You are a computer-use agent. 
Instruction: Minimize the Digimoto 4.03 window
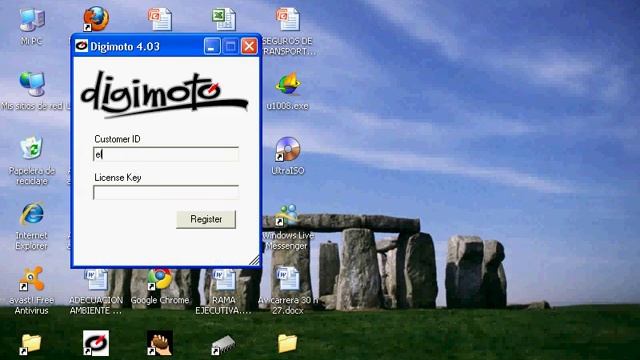click(x=212, y=46)
